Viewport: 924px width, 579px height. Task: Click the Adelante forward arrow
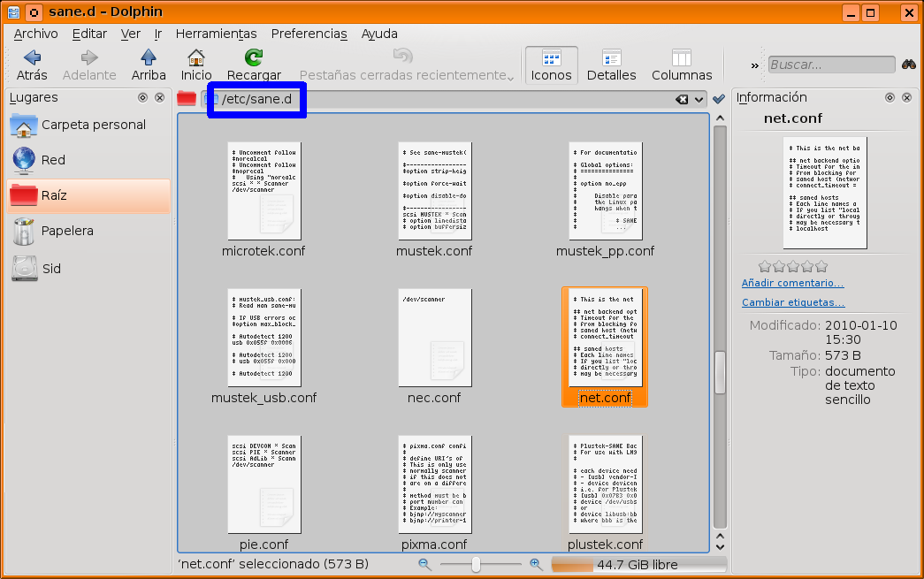tap(89, 65)
